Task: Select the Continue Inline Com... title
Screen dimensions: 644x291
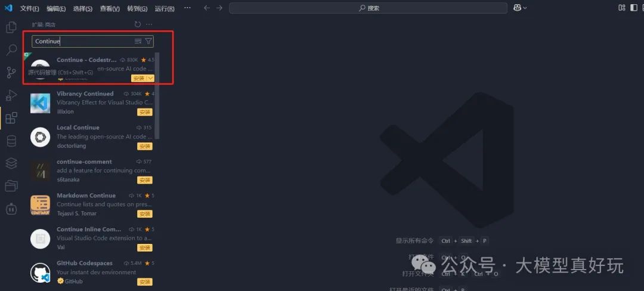Action: (x=89, y=230)
